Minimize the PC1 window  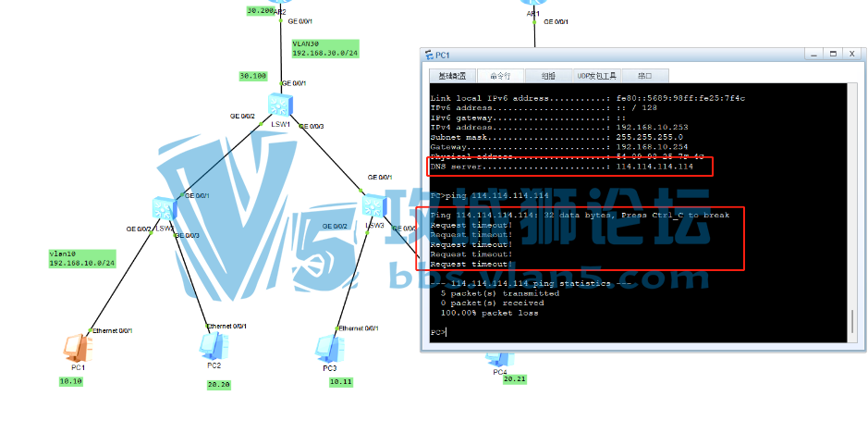[x=813, y=54]
